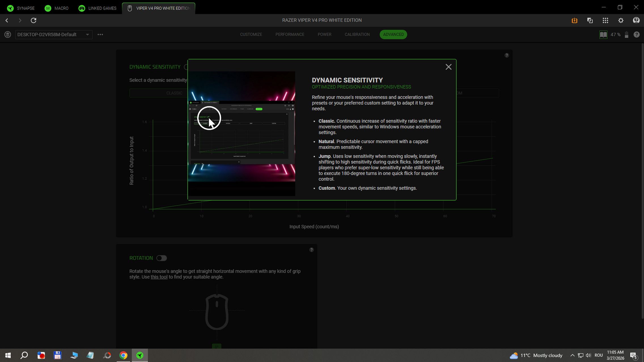This screenshot has height=362, width=644.
Task: Select the CLASSIC sensitivity preset button
Action: 174,93
